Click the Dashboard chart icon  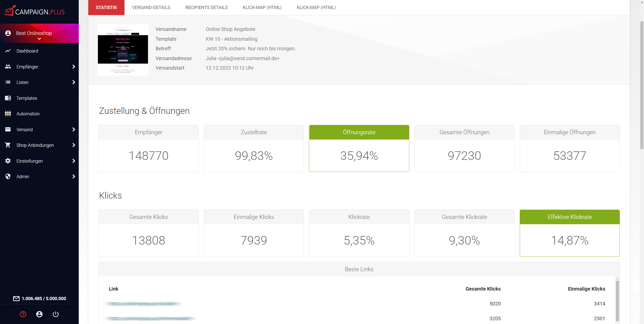[x=8, y=51]
